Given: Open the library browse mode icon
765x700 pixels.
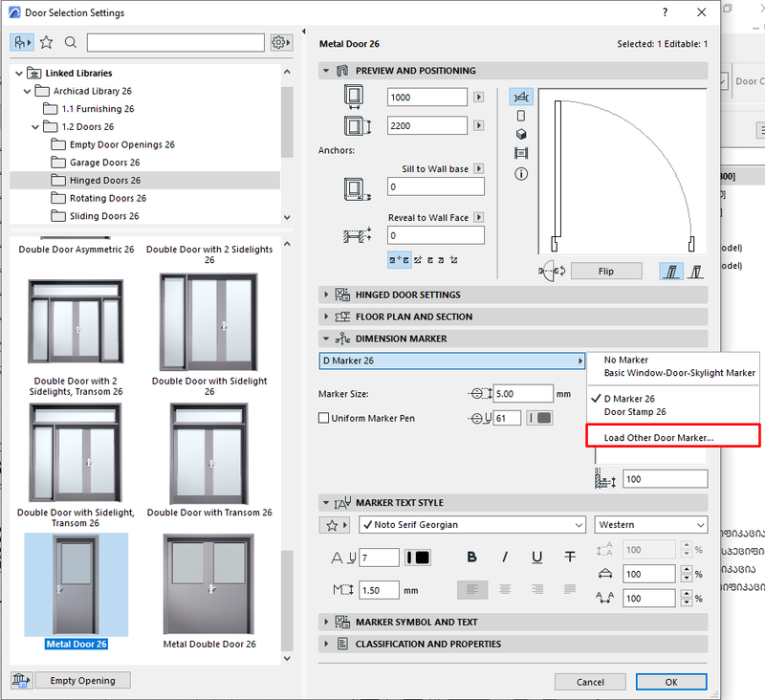Looking at the screenshot, I should 21,43.
